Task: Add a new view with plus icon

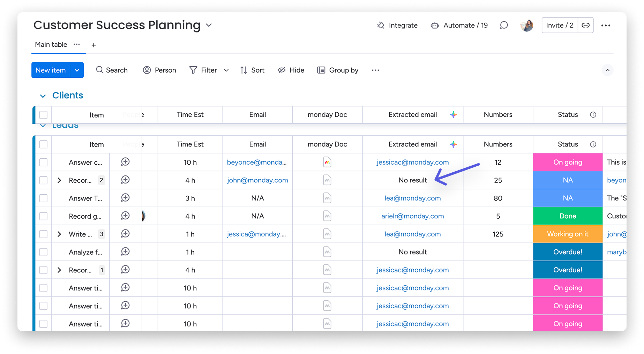Action: click(93, 45)
